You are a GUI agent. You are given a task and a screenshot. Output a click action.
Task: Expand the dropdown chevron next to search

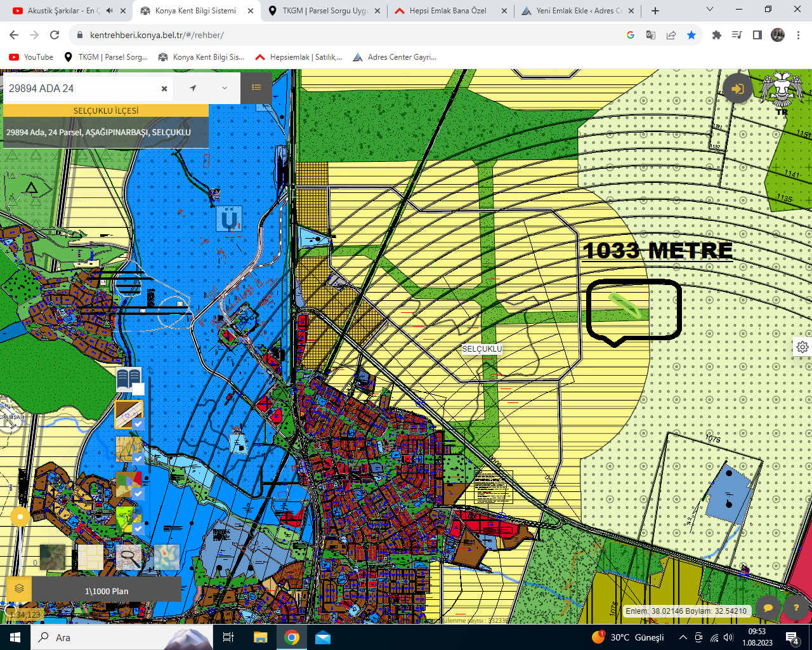[x=225, y=88]
